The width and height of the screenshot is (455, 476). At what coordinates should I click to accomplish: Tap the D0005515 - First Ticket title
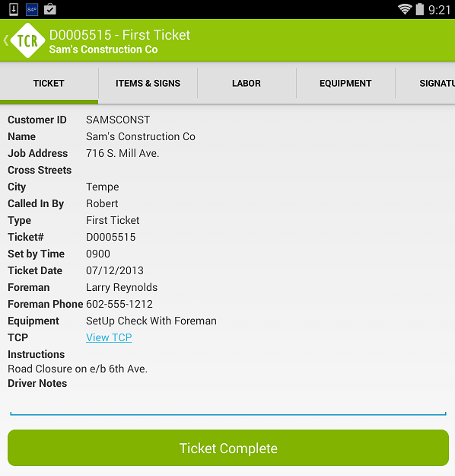tap(119, 35)
